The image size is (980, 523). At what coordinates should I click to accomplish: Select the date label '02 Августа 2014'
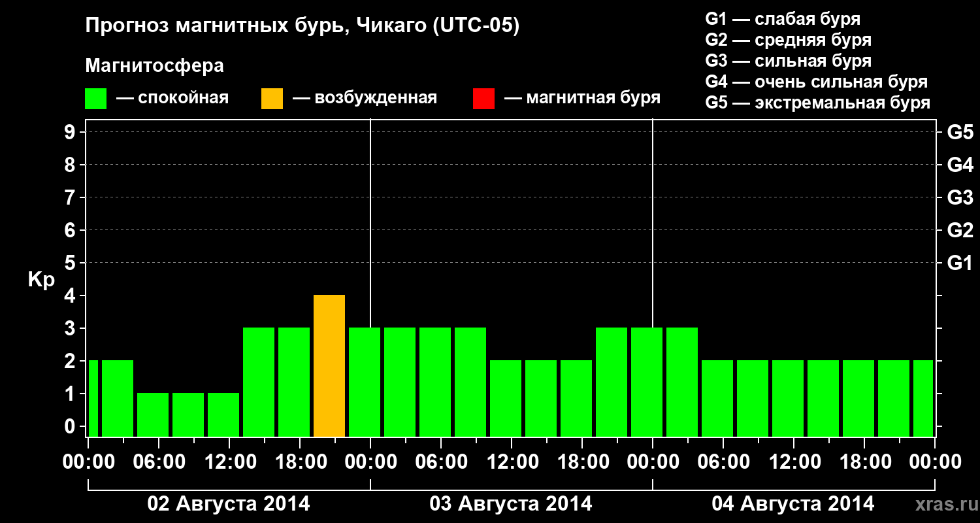point(229,504)
